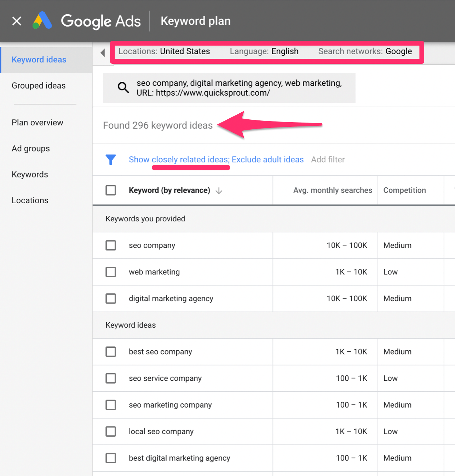Click local seo company keyword text
This screenshot has height=476, width=455.
point(161,431)
